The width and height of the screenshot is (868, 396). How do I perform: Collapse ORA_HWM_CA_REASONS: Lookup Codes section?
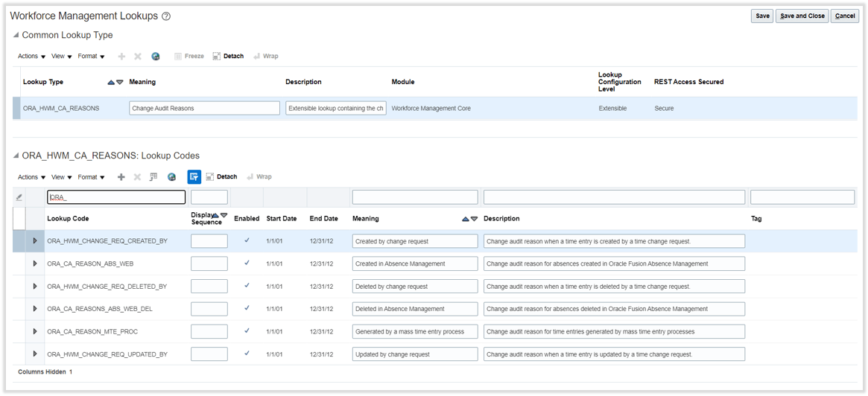pyautogui.click(x=15, y=156)
